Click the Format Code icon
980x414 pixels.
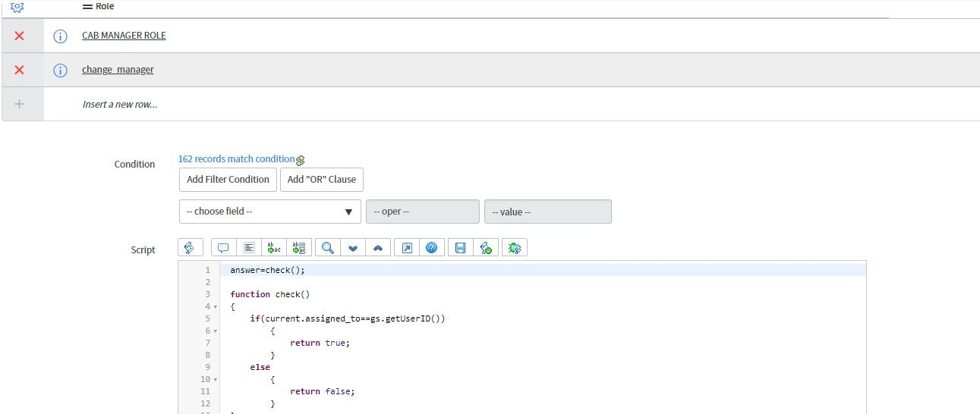(248, 248)
